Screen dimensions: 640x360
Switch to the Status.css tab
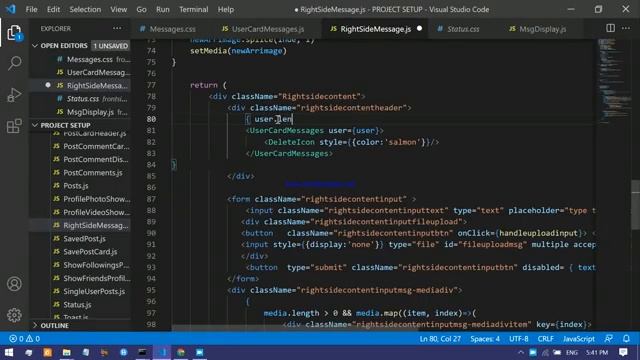click(463, 29)
